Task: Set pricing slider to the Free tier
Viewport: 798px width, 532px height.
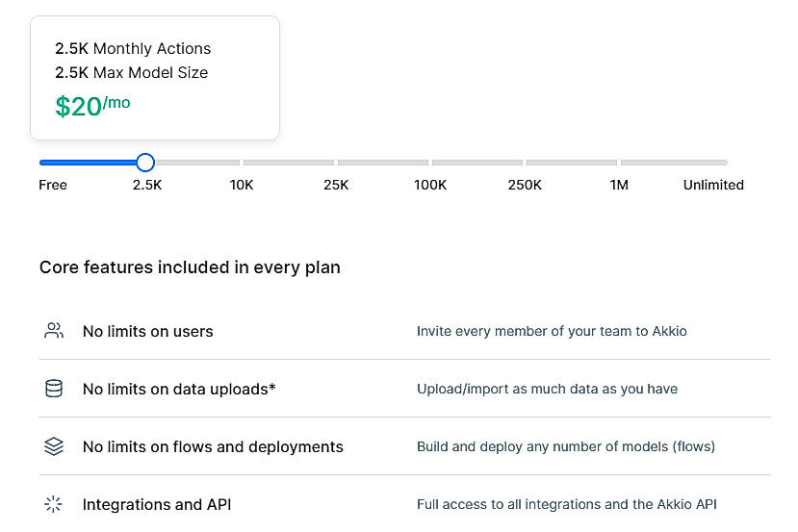Action: pyautogui.click(x=53, y=185)
